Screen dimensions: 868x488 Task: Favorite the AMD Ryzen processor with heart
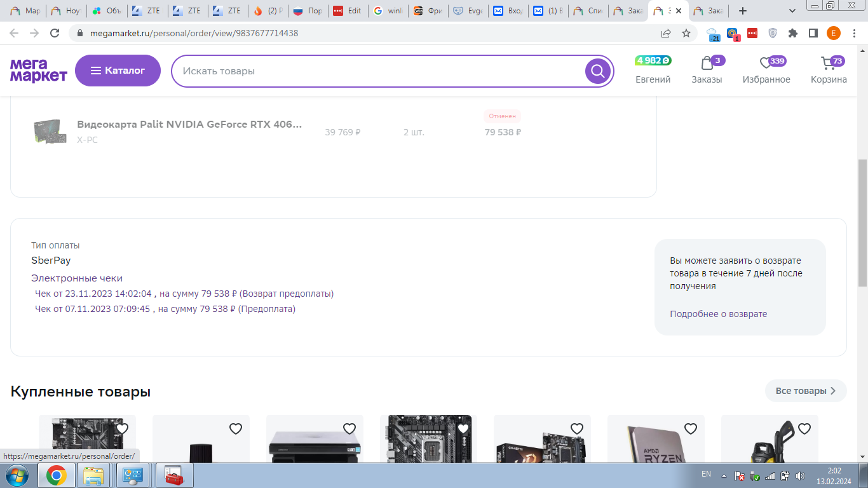coord(691,429)
